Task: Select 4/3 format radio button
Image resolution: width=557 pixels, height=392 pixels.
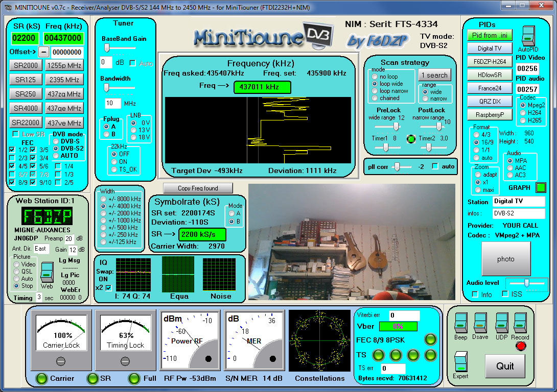Action: pyautogui.click(x=476, y=135)
